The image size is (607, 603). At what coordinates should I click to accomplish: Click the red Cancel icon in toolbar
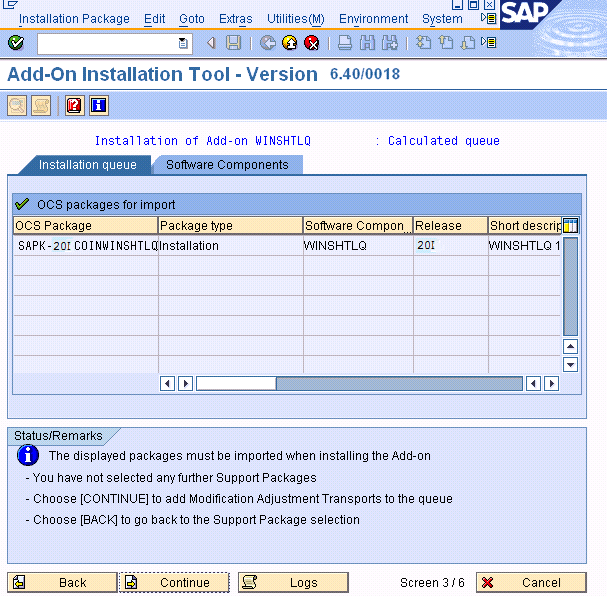(312, 43)
